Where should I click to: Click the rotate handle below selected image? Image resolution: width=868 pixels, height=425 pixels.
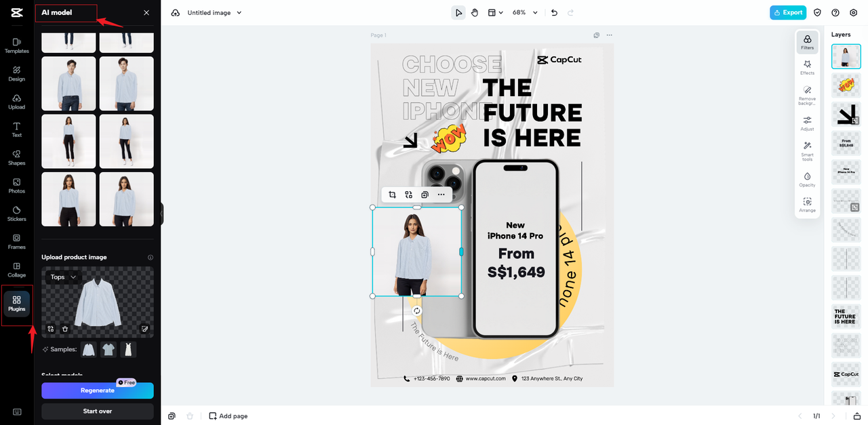(x=417, y=310)
